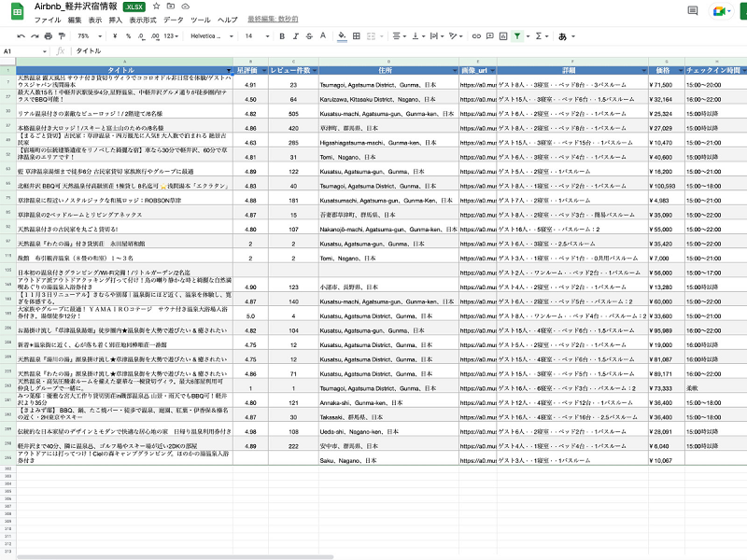Open the filter views dropdown arrow
Viewport: 747px width, 560px height.
point(528,36)
